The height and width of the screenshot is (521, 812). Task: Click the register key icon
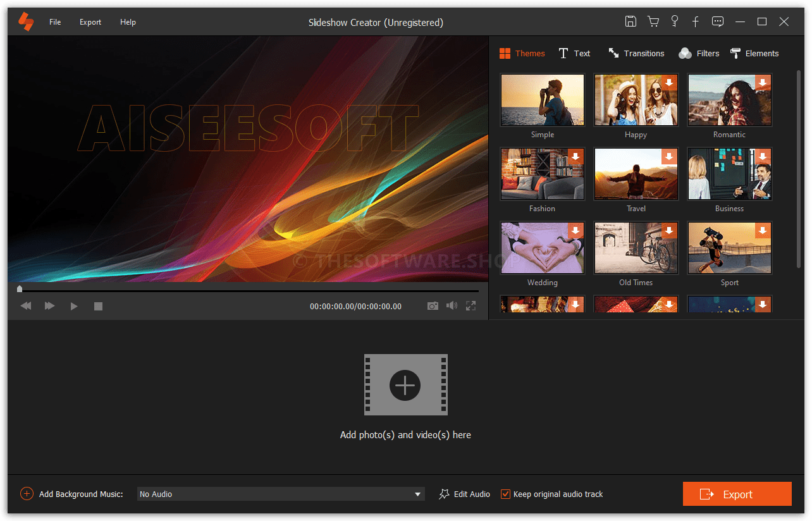tap(674, 21)
